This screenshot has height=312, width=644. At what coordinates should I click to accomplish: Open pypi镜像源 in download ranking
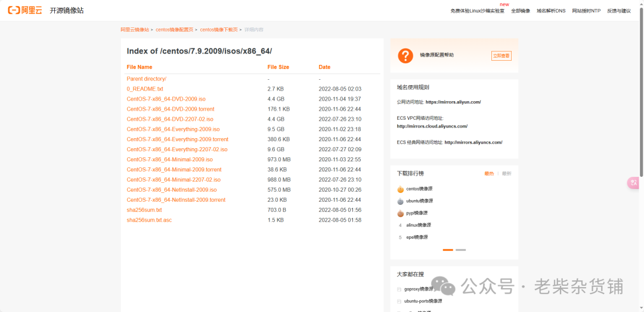pos(417,213)
